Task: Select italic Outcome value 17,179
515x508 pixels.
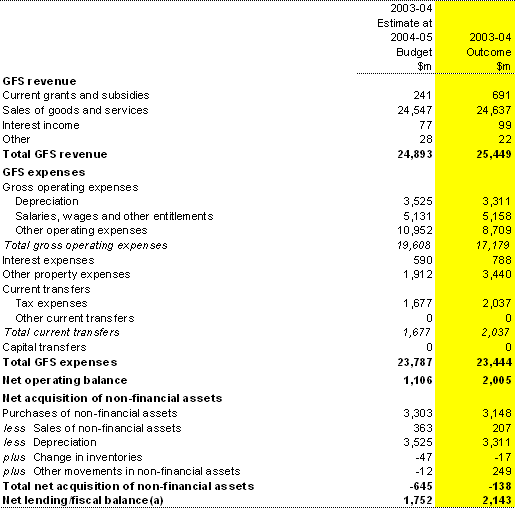Action: coord(493,245)
